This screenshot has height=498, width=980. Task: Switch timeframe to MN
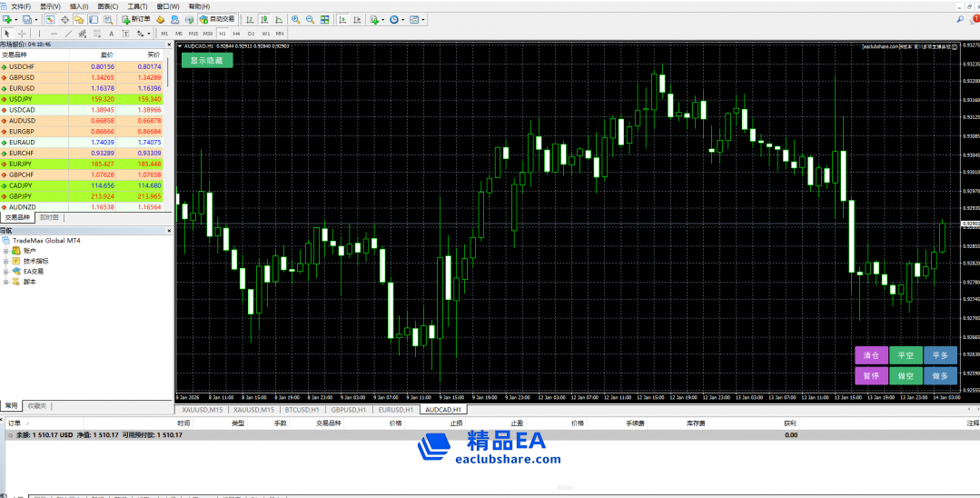(x=280, y=33)
